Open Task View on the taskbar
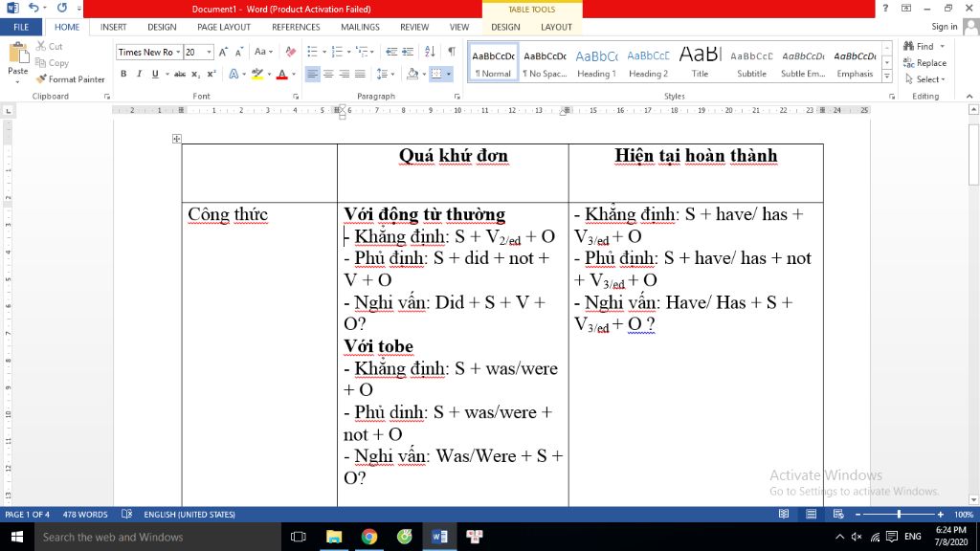This screenshot has height=551, width=980. (x=299, y=537)
